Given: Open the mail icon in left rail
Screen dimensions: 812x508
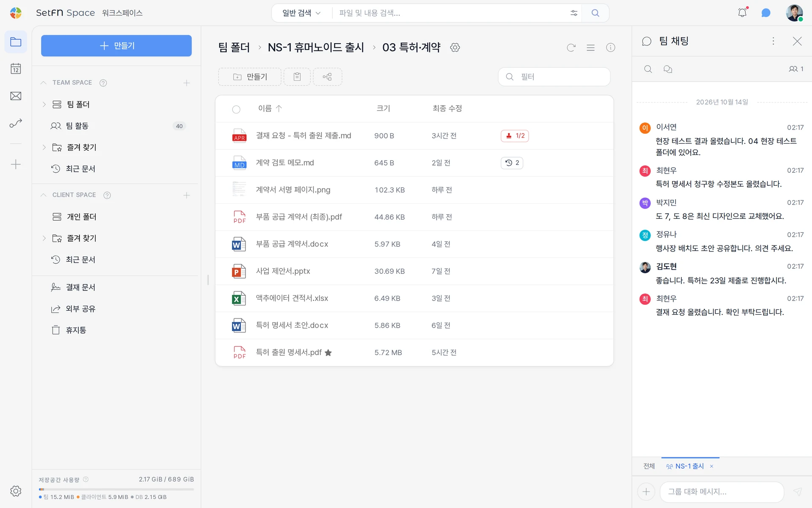Looking at the screenshot, I should [16, 96].
